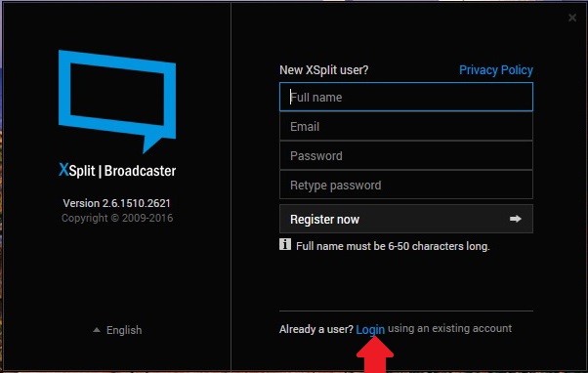Click the arrow icon on Register now
This screenshot has width=588, height=373.
[x=516, y=219]
